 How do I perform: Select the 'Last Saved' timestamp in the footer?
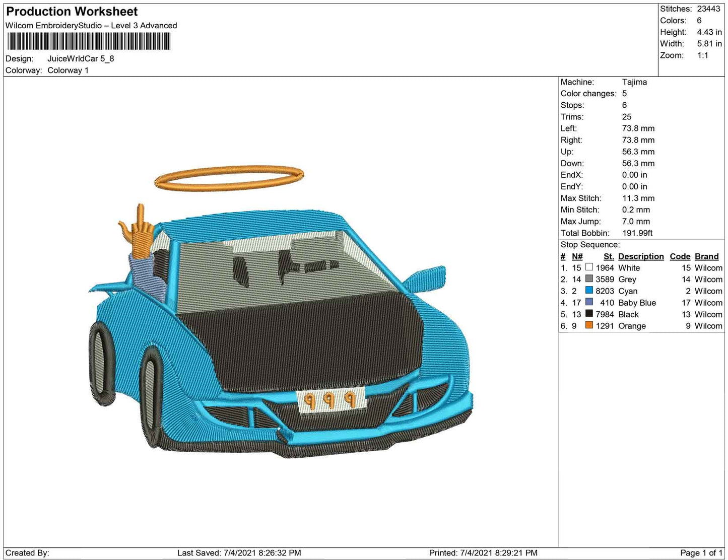(x=239, y=553)
